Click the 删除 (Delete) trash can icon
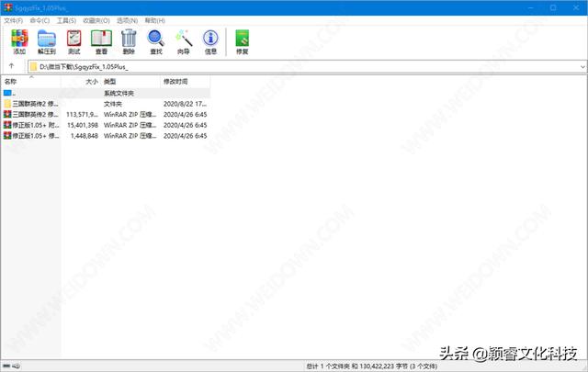 click(x=129, y=42)
